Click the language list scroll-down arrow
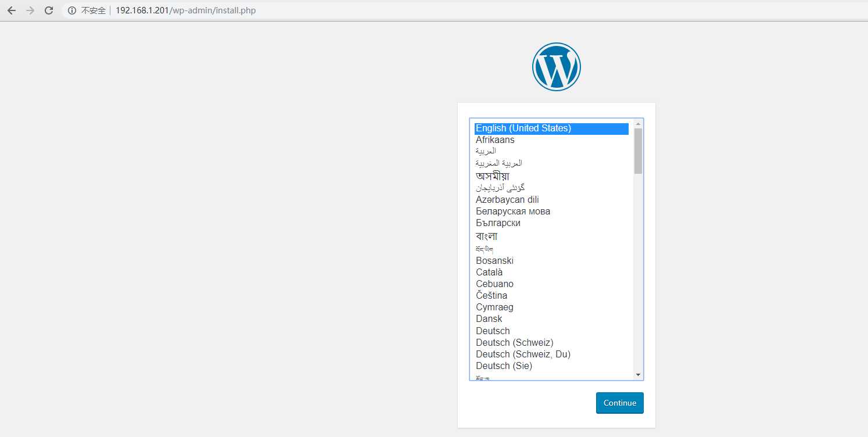 pos(638,375)
